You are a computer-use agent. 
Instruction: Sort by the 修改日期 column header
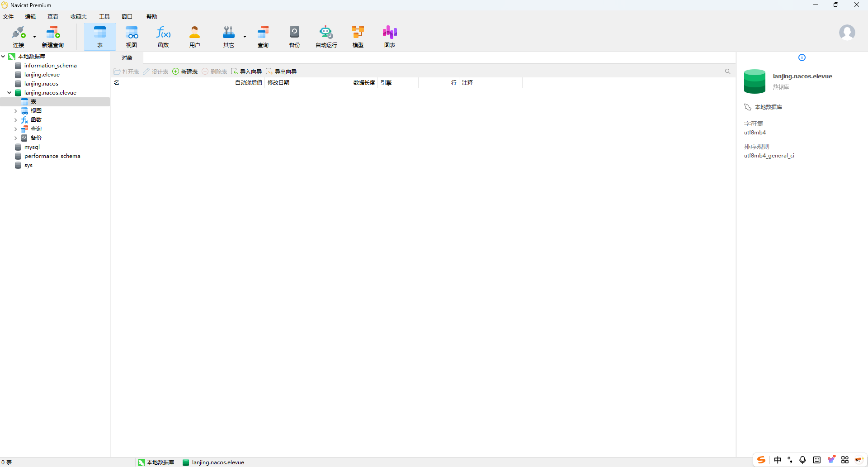click(297, 83)
